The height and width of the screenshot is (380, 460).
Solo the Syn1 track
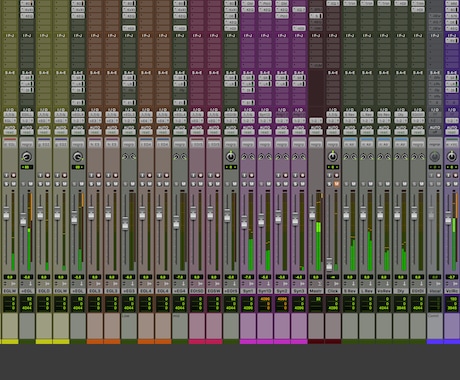[245, 184]
